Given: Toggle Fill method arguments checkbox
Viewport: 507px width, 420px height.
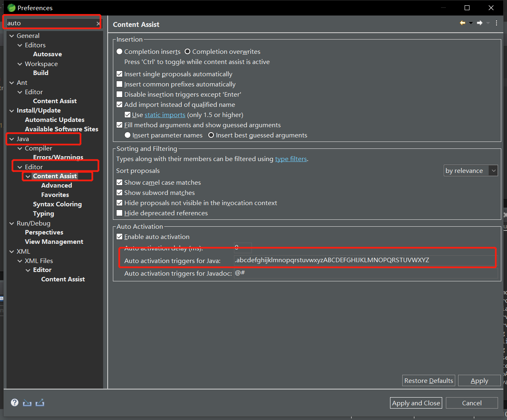Looking at the screenshot, I should pos(119,125).
